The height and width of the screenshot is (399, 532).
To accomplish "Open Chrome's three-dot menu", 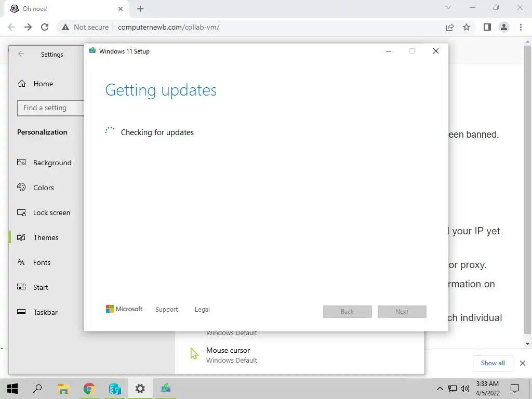I will click(x=521, y=27).
